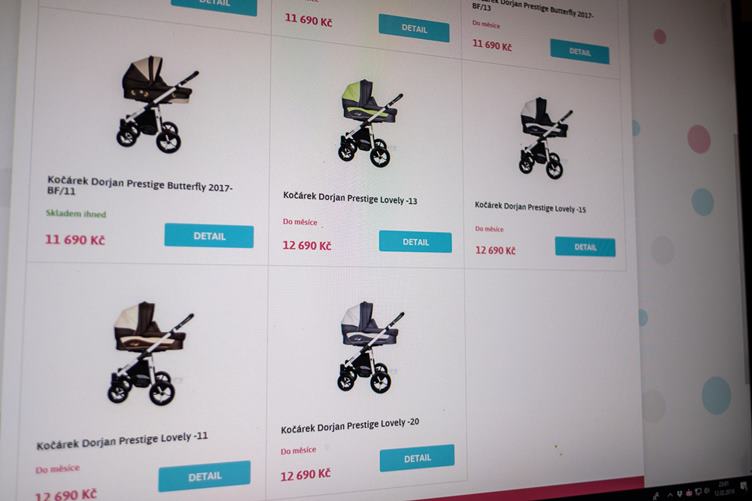Open the Kočárek Dorjan Prestige Lovely -11 title link
This screenshot has height=501, width=752.
click(x=122, y=441)
